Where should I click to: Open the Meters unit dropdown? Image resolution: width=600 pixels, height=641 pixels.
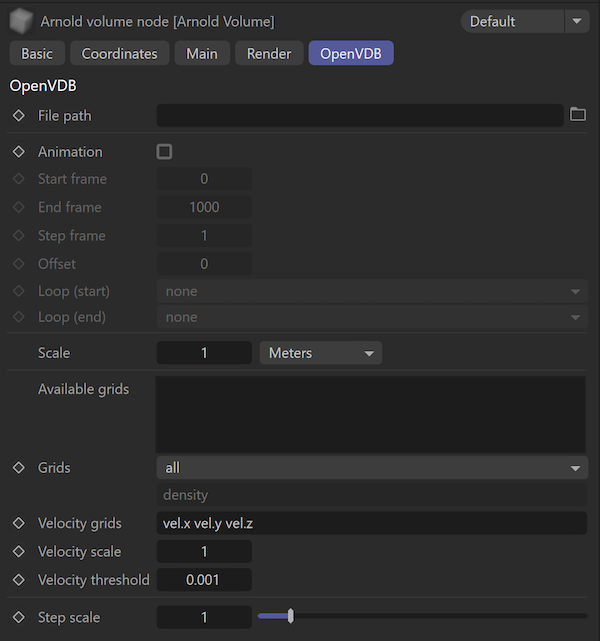click(320, 353)
